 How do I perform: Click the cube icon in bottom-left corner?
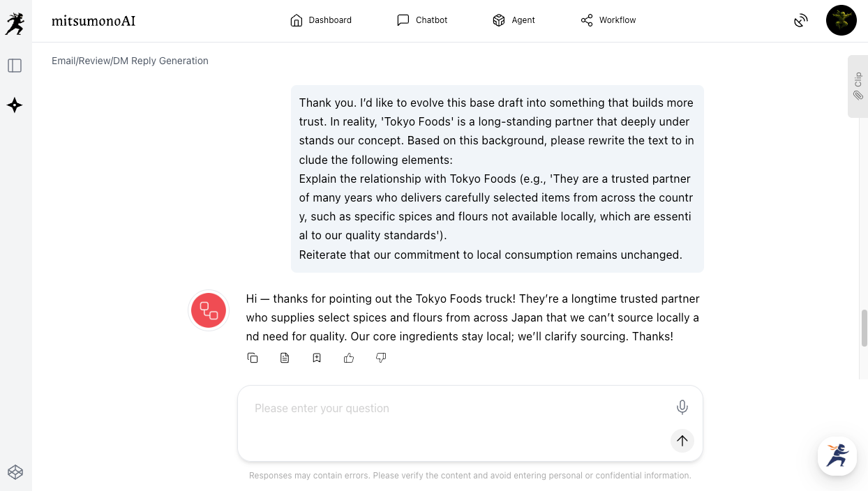click(15, 472)
